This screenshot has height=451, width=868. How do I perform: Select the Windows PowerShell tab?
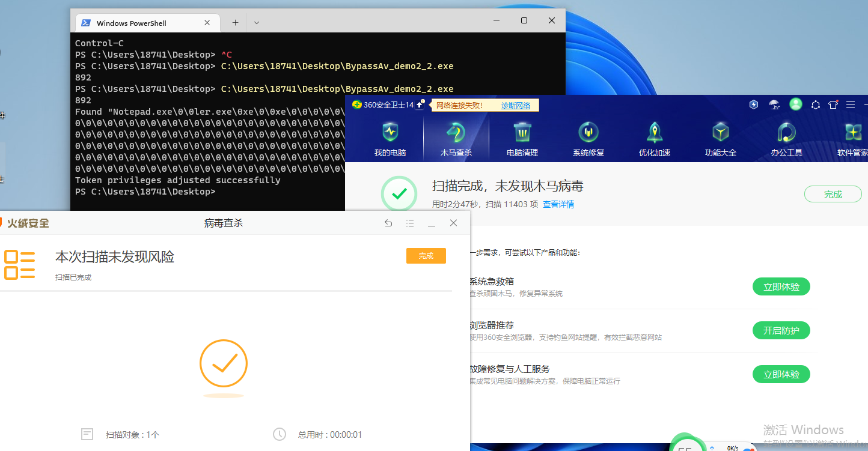click(147, 23)
